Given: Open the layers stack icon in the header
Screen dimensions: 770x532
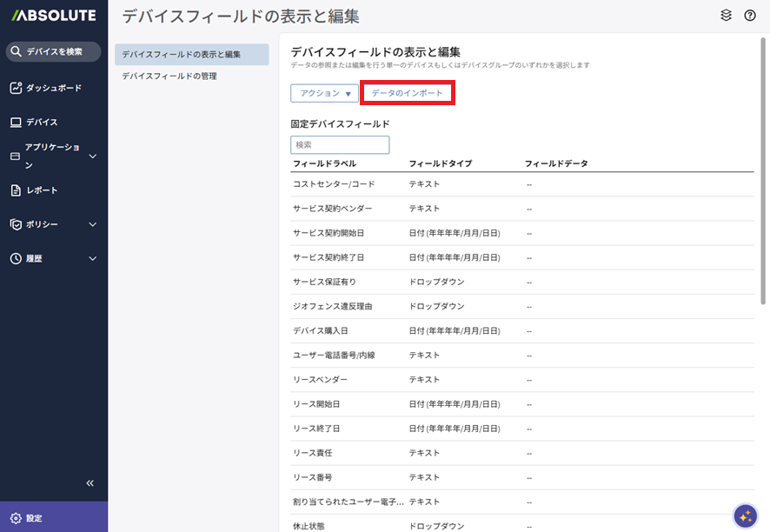Looking at the screenshot, I should click(727, 16).
